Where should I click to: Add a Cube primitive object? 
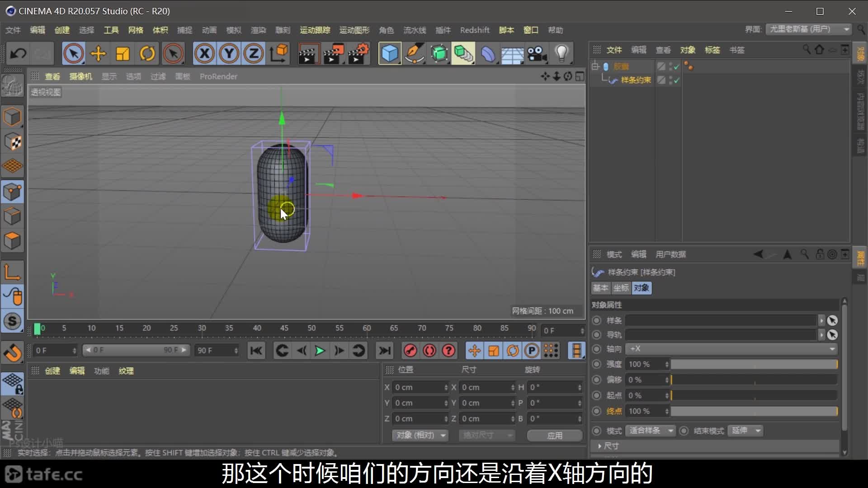pyautogui.click(x=390, y=54)
